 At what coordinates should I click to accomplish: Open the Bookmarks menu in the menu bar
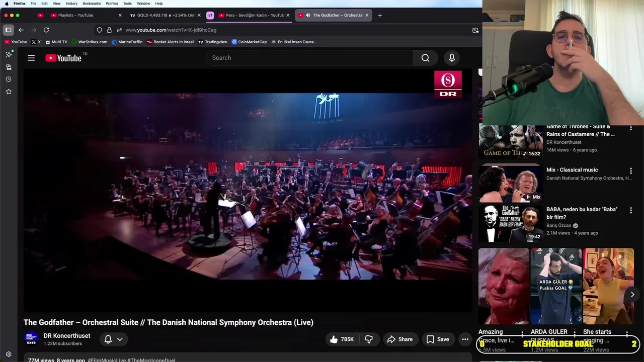click(x=92, y=4)
